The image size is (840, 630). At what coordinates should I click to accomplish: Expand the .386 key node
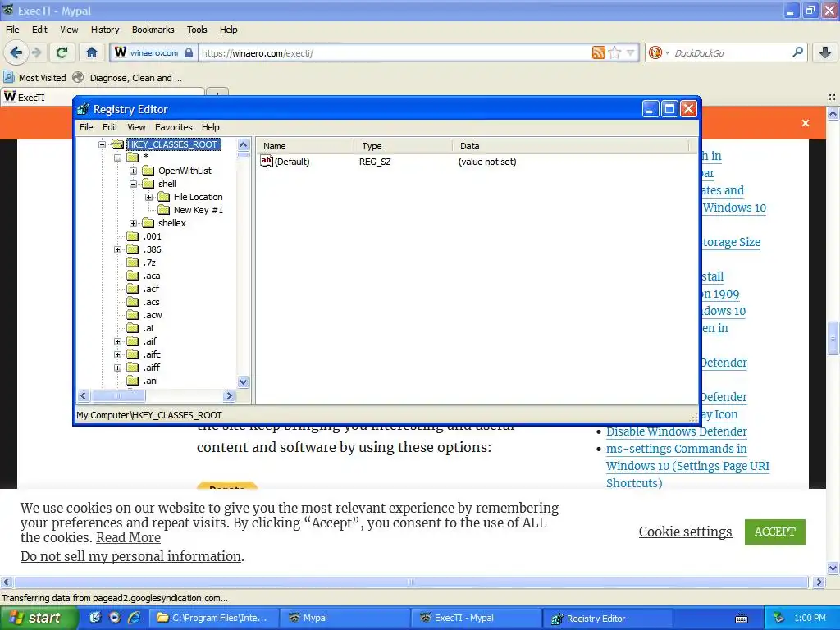pos(118,249)
